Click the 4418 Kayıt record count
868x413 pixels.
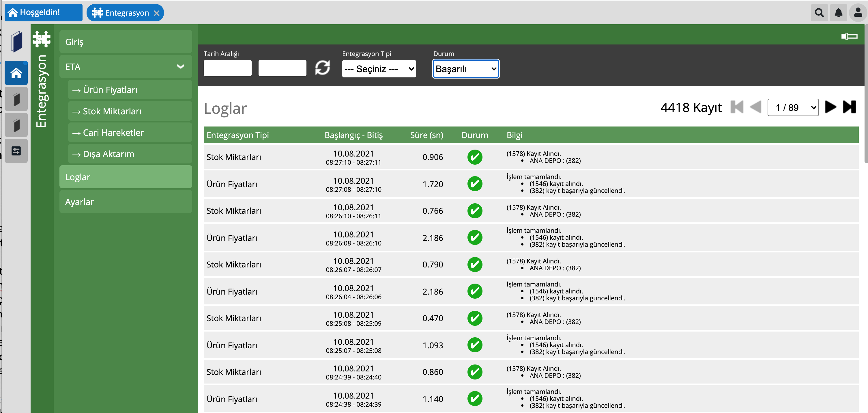(691, 107)
